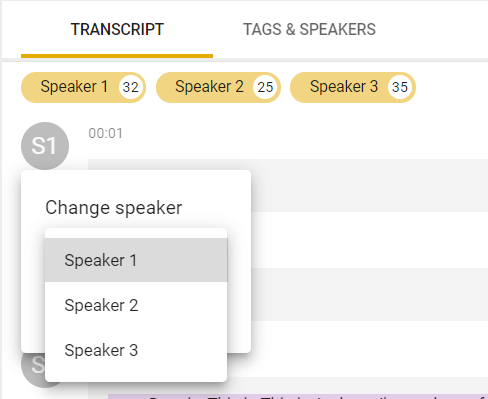This screenshot has width=488, height=399.
Task: Toggle the Speaker 2 filter chip
Action: pyautogui.click(x=218, y=87)
